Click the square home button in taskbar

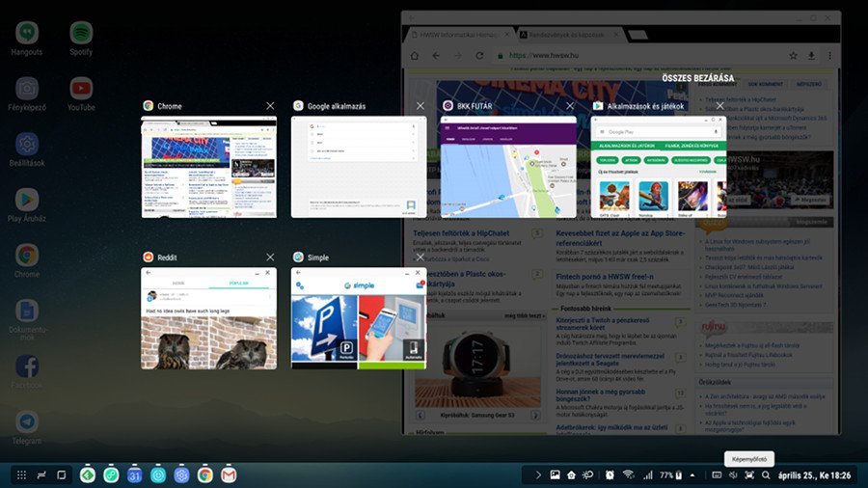[x=62, y=474]
